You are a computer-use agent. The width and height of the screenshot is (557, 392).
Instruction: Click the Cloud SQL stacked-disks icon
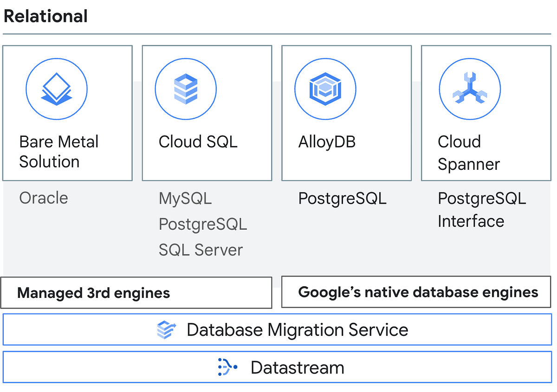coord(186,89)
